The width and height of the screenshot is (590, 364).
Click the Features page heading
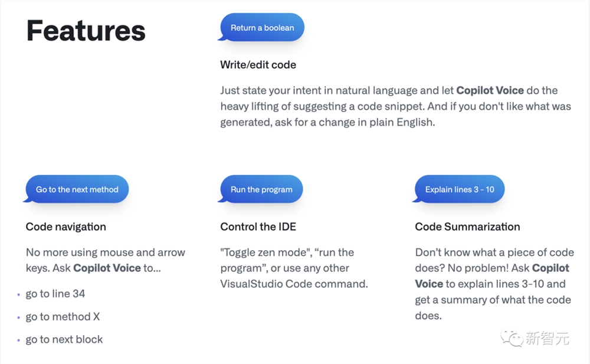pos(86,31)
